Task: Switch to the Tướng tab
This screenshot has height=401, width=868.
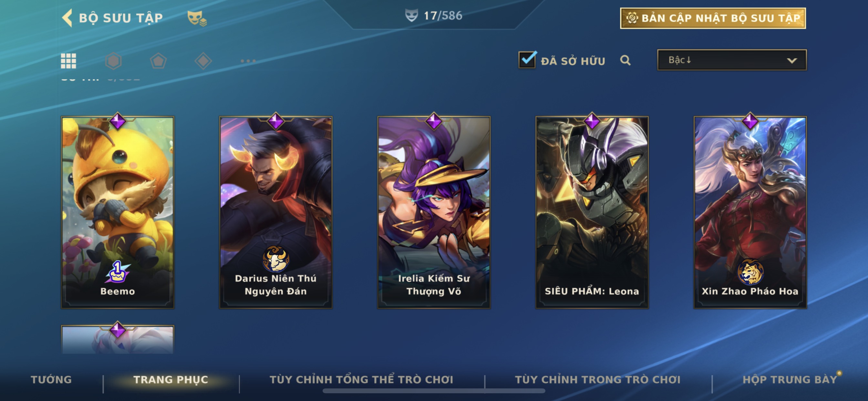Action: click(x=51, y=380)
